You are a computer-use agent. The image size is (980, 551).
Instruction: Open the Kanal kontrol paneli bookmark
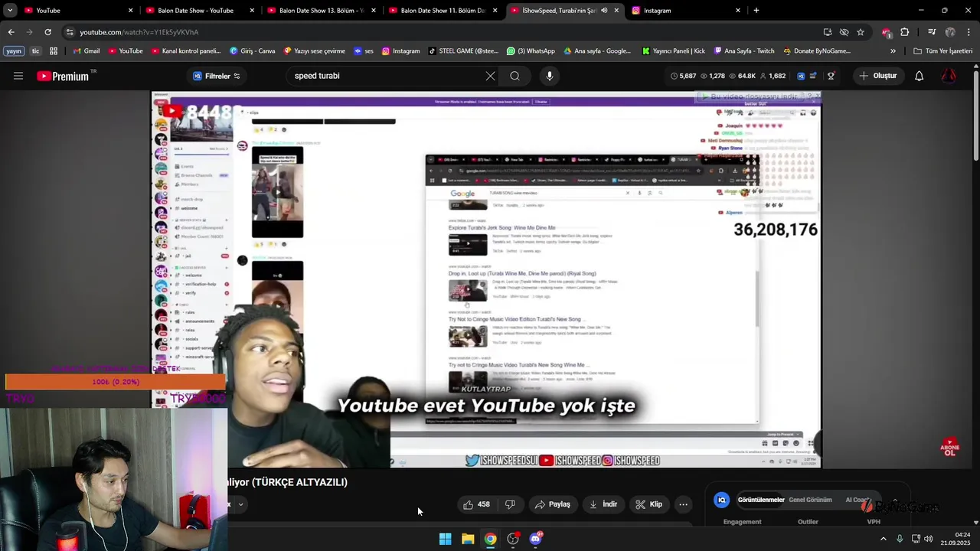coord(186,51)
